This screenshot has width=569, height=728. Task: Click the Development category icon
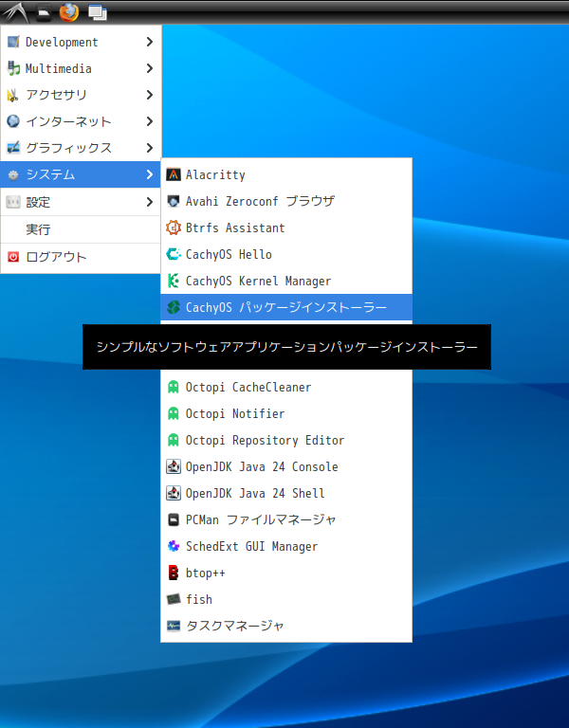(x=13, y=42)
